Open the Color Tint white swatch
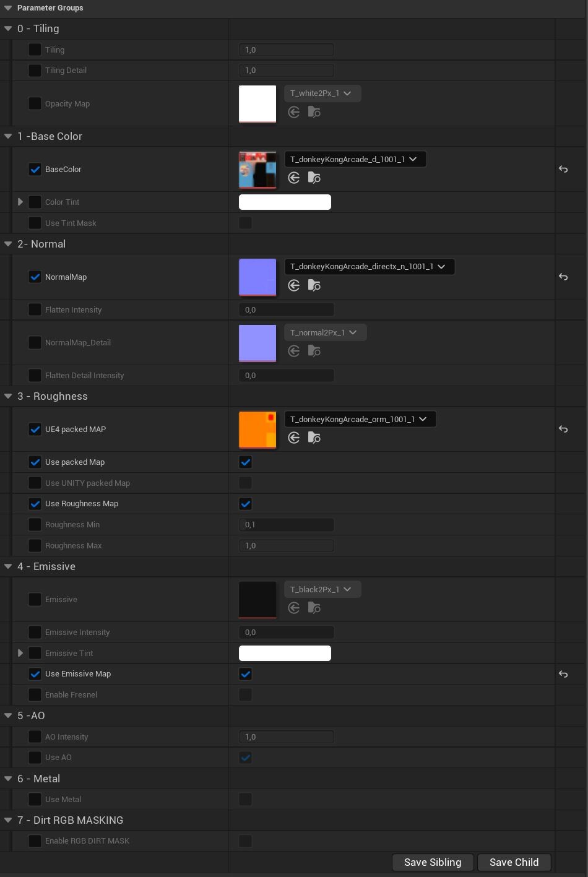This screenshot has width=588, height=877. [x=285, y=202]
